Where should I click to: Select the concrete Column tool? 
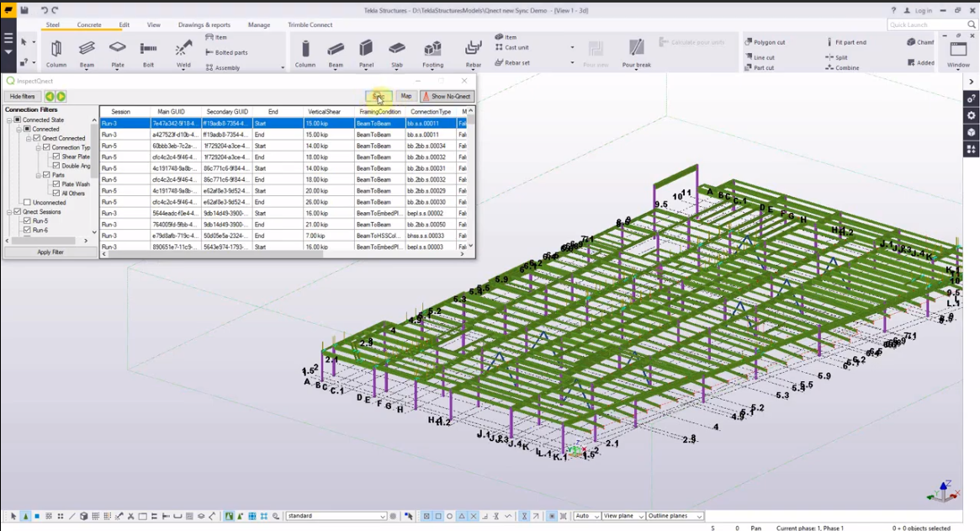tap(305, 52)
